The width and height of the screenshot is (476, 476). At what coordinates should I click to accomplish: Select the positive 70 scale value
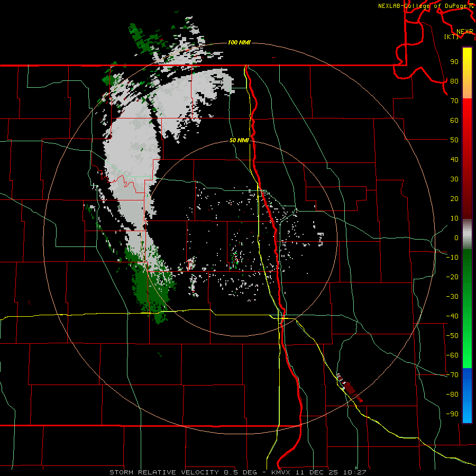pos(454,101)
